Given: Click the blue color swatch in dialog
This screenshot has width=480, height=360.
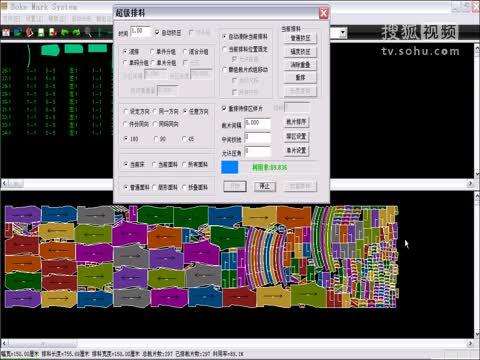Looking at the screenshot, I should point(230,167).
